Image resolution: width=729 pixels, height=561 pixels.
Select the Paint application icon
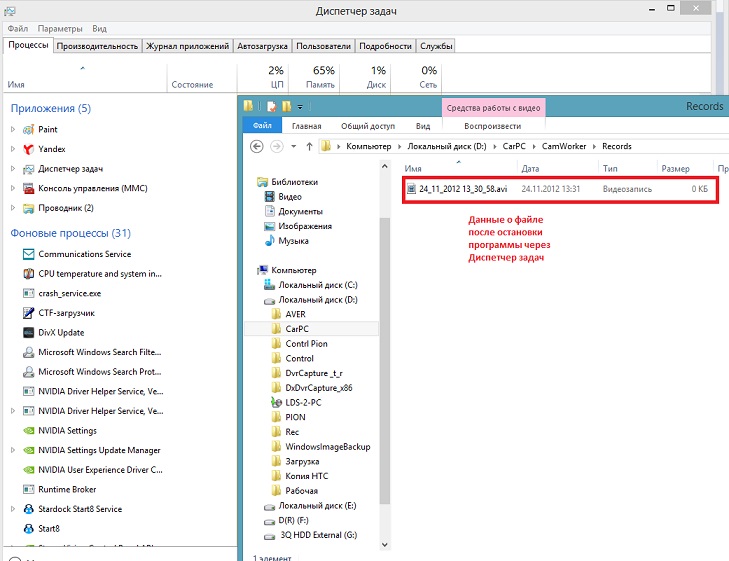[28, 130]
